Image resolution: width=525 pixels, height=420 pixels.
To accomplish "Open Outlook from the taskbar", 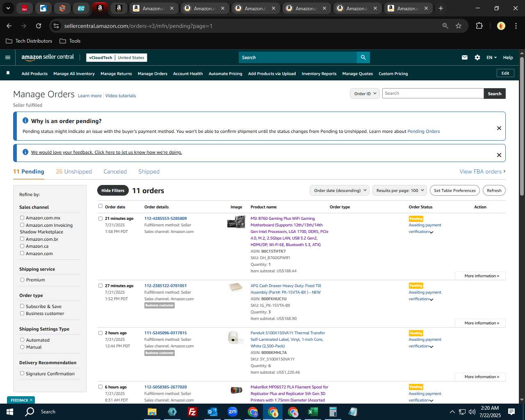I will point(212,412).
